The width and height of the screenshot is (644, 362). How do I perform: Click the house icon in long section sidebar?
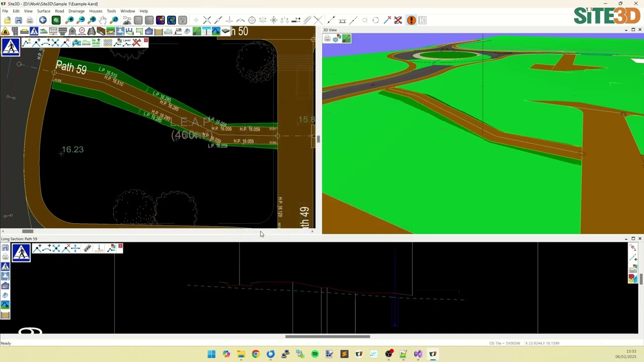tap(5, 286)
